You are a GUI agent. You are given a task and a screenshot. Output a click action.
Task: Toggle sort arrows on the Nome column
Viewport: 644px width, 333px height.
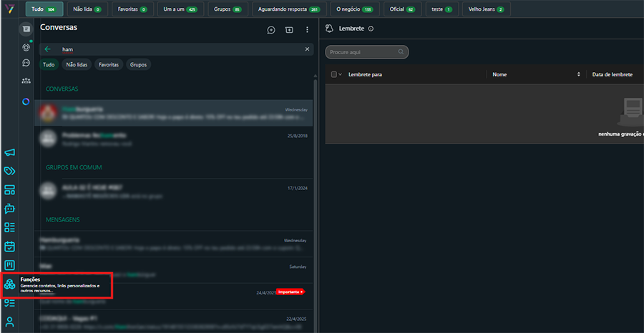pyautogui.click(x=578, y=74)
